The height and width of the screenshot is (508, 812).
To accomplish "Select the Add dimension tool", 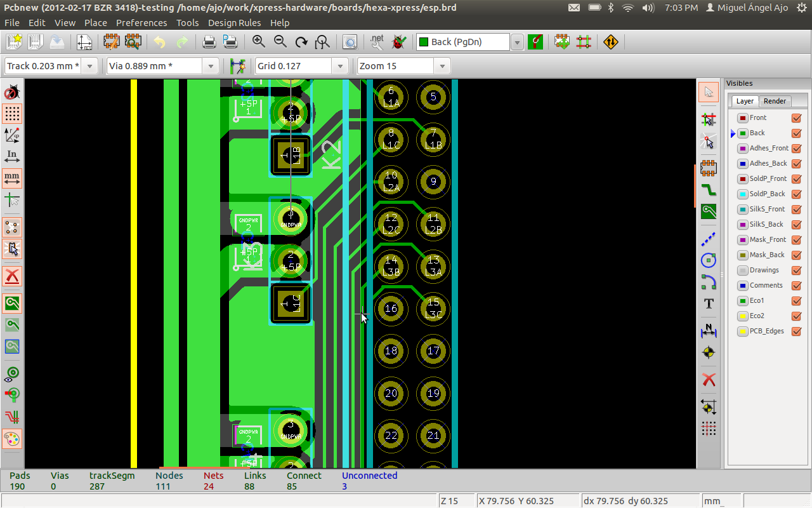I will 709,330.
